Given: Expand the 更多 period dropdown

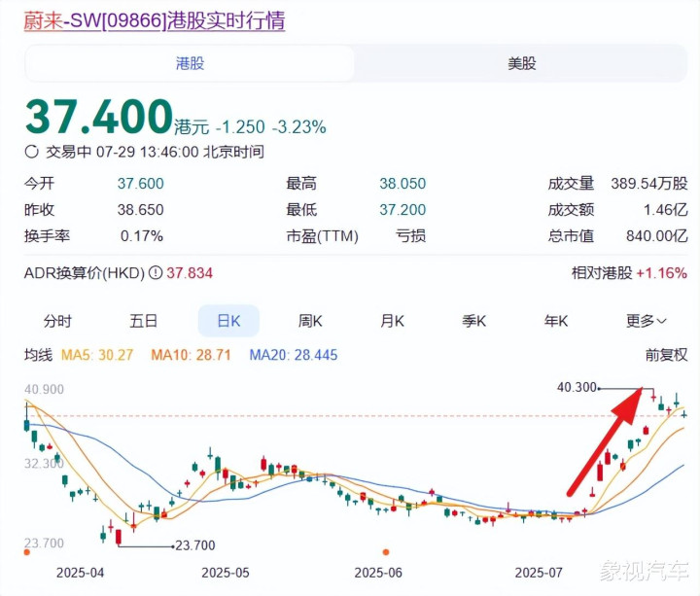Looking at the screenshot, I should (646, 321).
